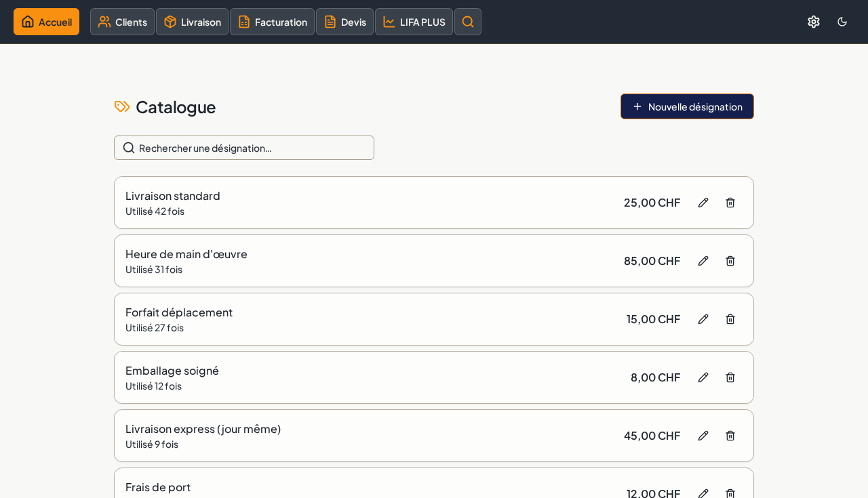Edit the Livraison express entry
Image resolution: width=868 pixels, height=498 pixels.
[x=703, y=436]
